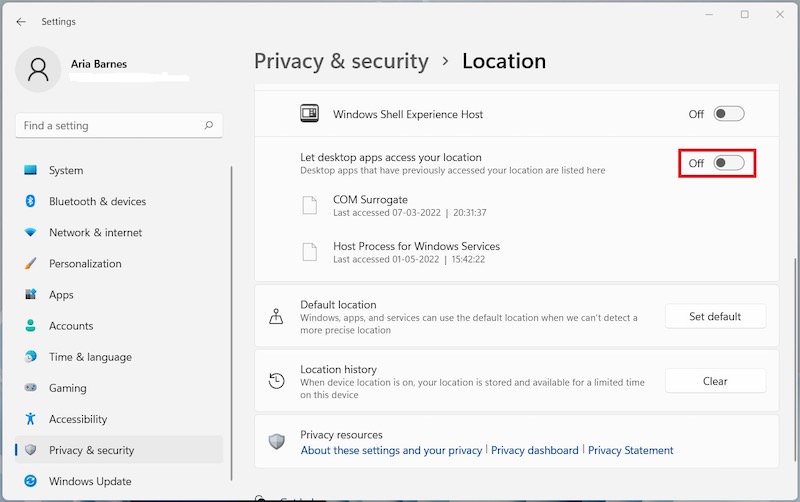Clear the location history

(715, 381)
